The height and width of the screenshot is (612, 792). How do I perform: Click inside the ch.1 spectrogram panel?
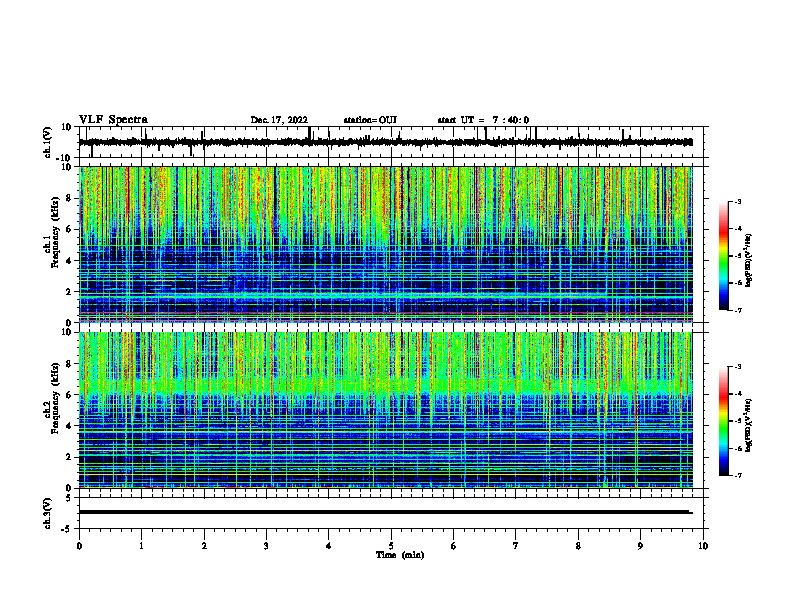point(385,244)
